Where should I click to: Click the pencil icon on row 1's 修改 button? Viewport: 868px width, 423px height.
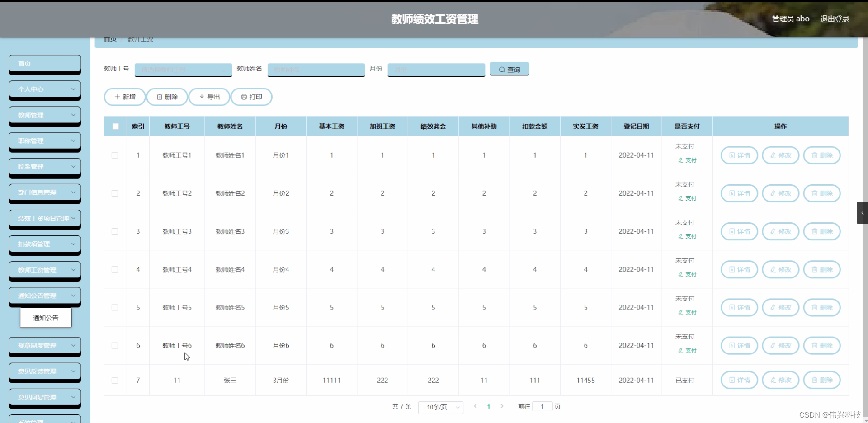pyautogui.click(x=774, y=155)
